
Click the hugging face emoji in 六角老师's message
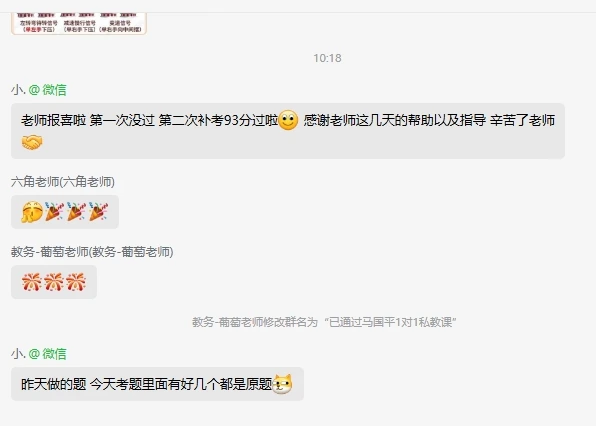(32, 212)
